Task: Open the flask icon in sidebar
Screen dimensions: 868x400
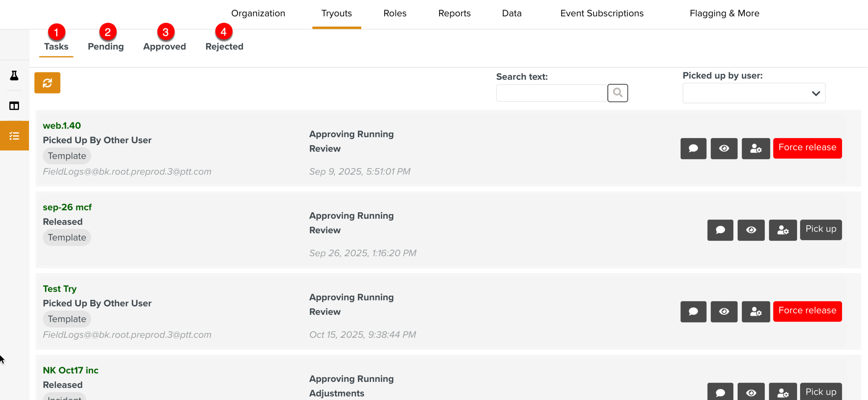Action: tap(14, 76)
